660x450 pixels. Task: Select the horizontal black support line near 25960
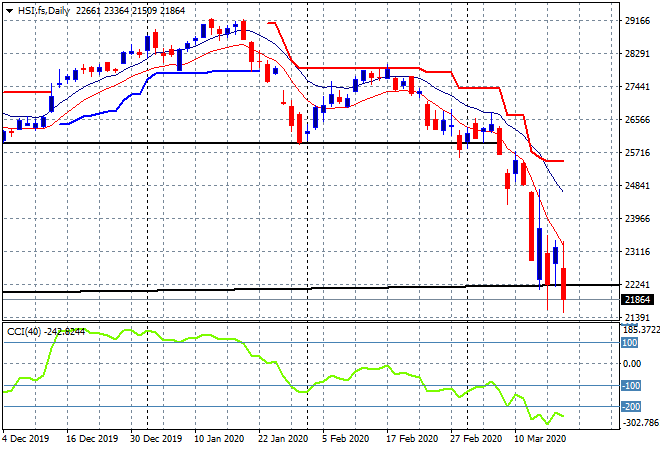[x=253, y=143]
